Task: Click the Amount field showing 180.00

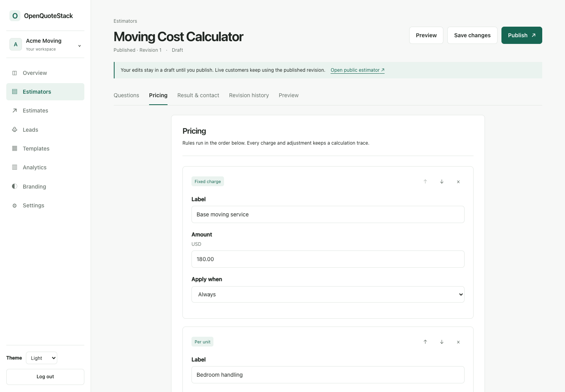Action: 328,259
